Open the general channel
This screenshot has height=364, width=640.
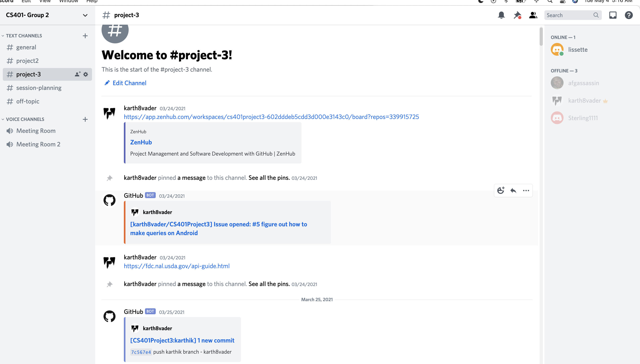coord(47,47)
